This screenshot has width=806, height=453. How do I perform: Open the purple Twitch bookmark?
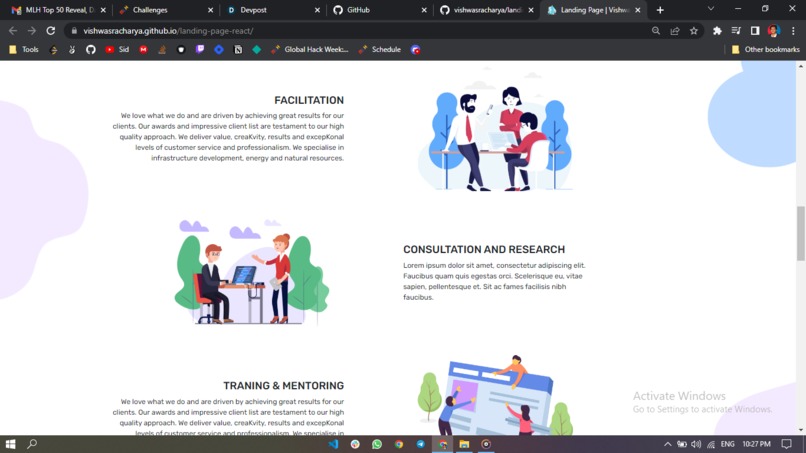(x=200, y=49)
